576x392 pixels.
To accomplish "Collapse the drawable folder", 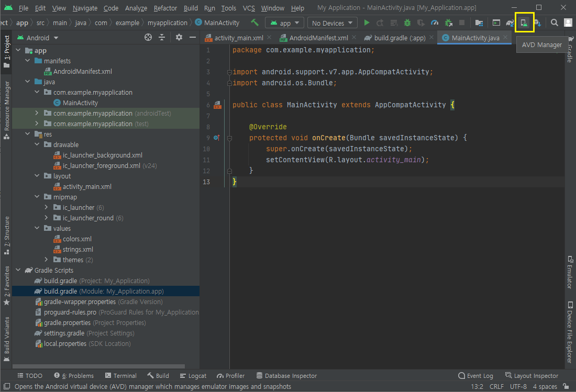I will [37, 144].
